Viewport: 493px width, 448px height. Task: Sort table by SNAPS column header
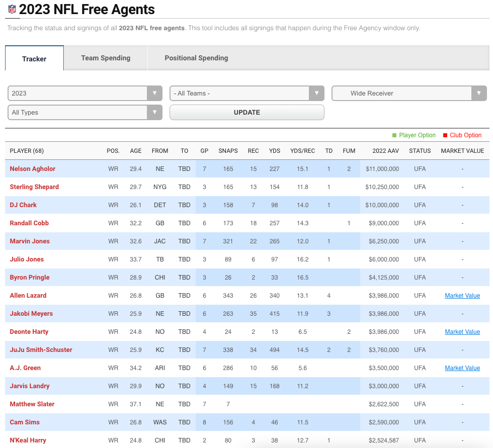pos(228,151)
